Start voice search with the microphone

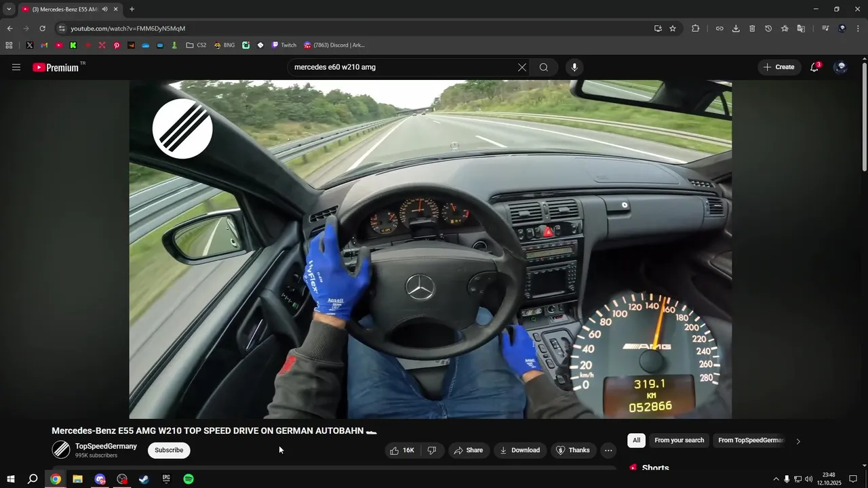tap(574, 67)
